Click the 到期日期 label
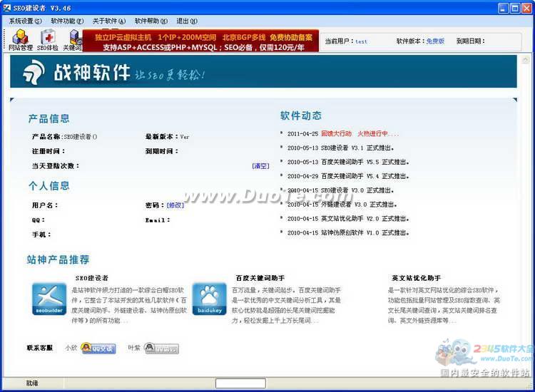Screen dimensions: 535x392 470,41
